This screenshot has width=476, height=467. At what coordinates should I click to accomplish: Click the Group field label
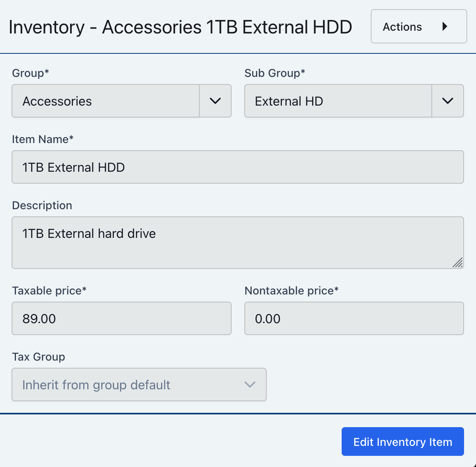click(x=30, y=73)
